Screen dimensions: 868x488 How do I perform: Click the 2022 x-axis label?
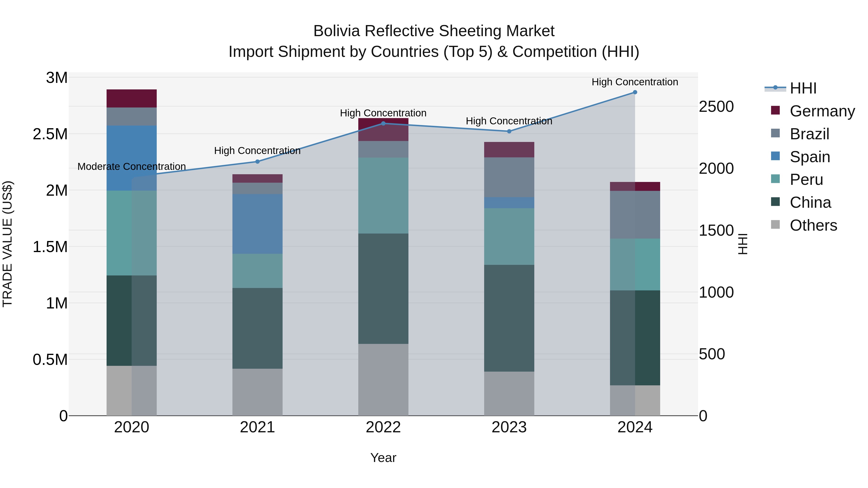(x=383, y=427)
